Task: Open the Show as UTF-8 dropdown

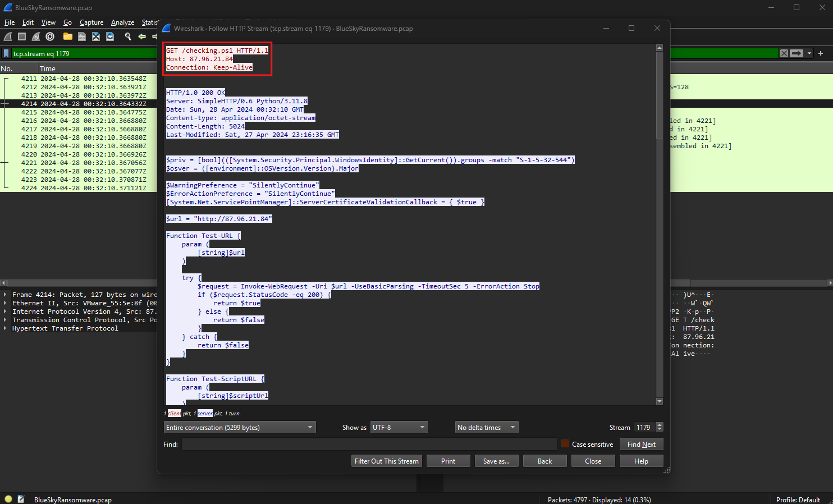Action: click(x=399, y=428)
